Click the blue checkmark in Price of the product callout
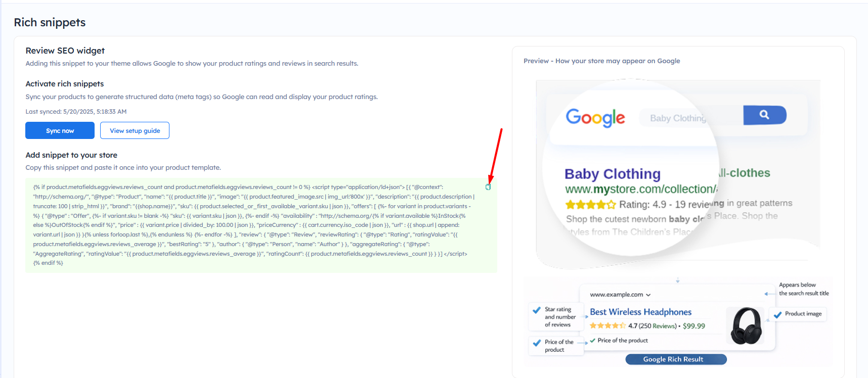This screenshot has height=378, width=868. point(537,343)
